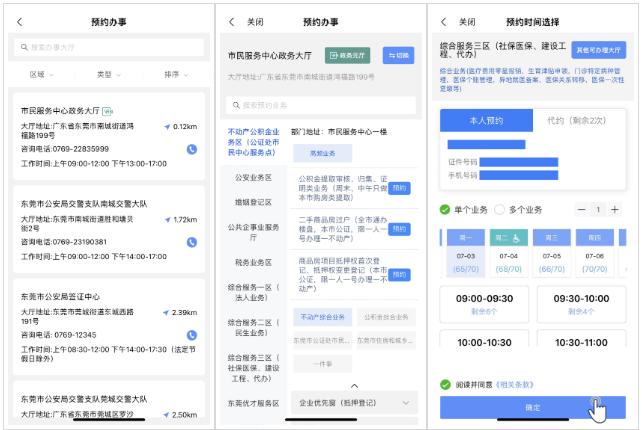Screen dimensions: 642x430
Task: Go back from the first 预约办事 screen
Action: 20,22
